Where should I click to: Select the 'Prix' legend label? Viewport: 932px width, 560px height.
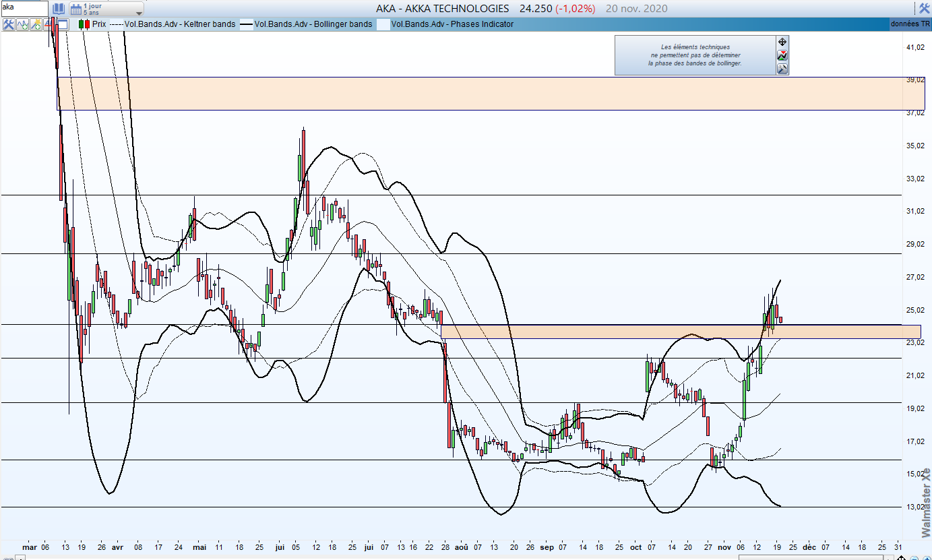click(99, 24)
